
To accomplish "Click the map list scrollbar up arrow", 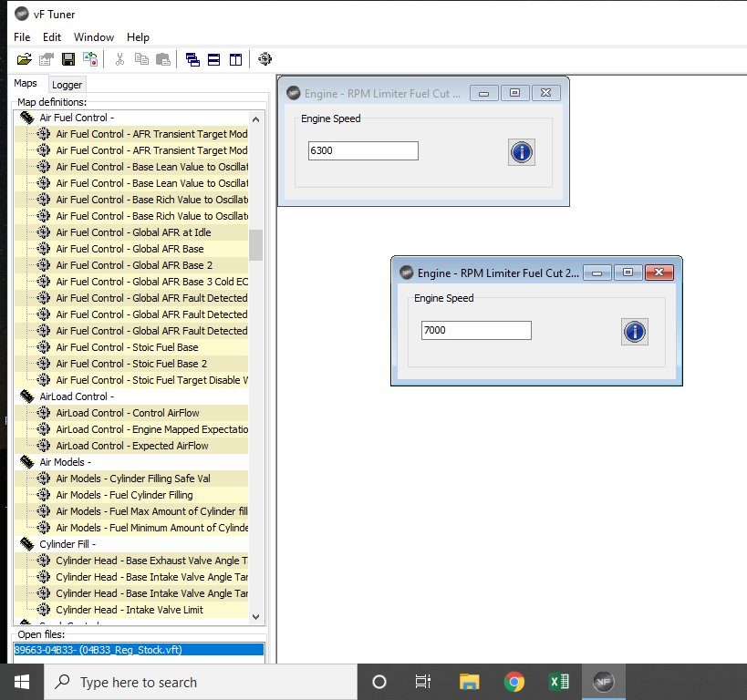I will tap(255, 119).
